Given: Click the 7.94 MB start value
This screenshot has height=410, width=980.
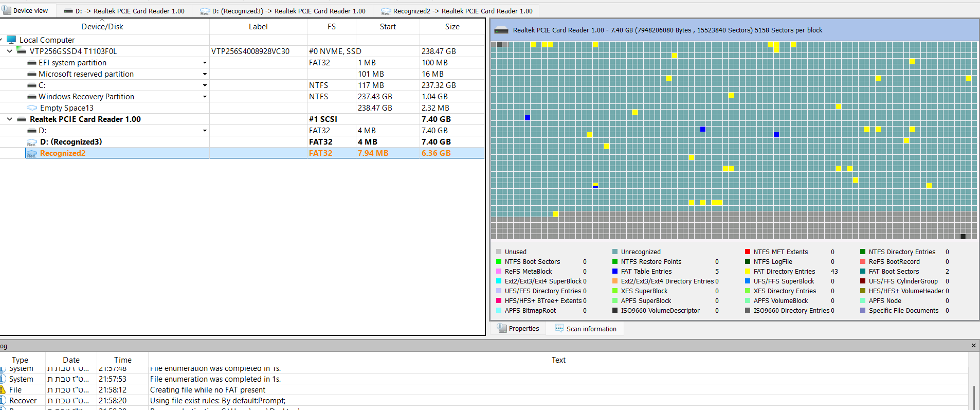Looking at the screenshot, I should 373,153.
